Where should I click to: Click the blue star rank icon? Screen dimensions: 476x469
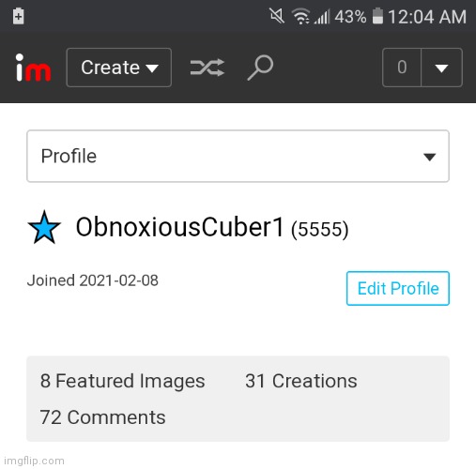pos(44,227)
